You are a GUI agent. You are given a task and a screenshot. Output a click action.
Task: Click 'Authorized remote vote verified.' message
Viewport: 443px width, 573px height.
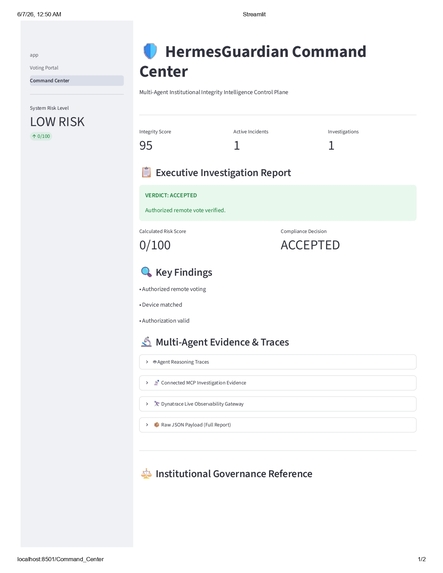click(x=185, y=210)
